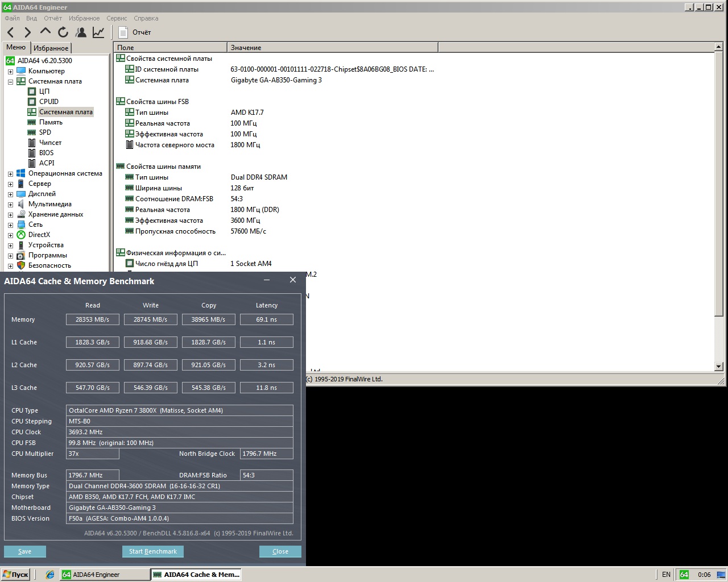The image size is (728, 582).
Task: Go back with the left arrow toolbar icon
Action: click(x=11, y=32)
